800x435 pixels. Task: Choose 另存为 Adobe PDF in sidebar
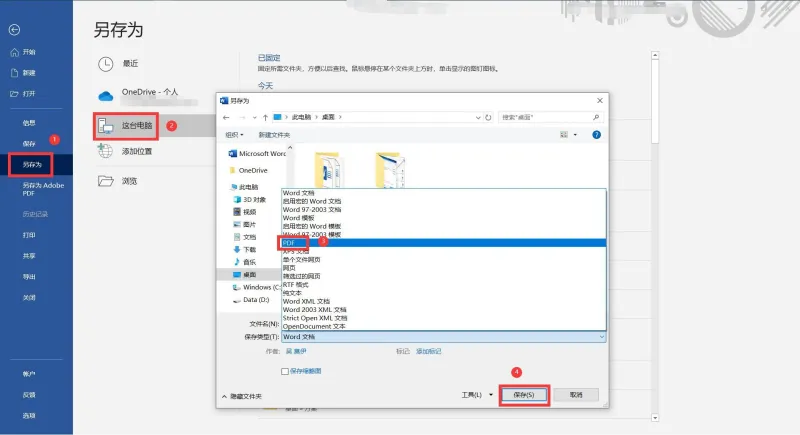coord(43,189)
